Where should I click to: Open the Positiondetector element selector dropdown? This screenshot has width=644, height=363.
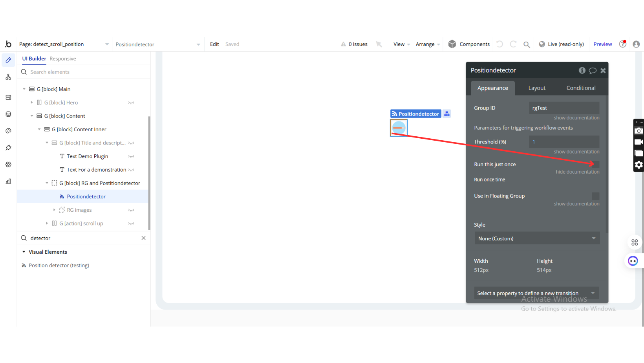(158, 44)
